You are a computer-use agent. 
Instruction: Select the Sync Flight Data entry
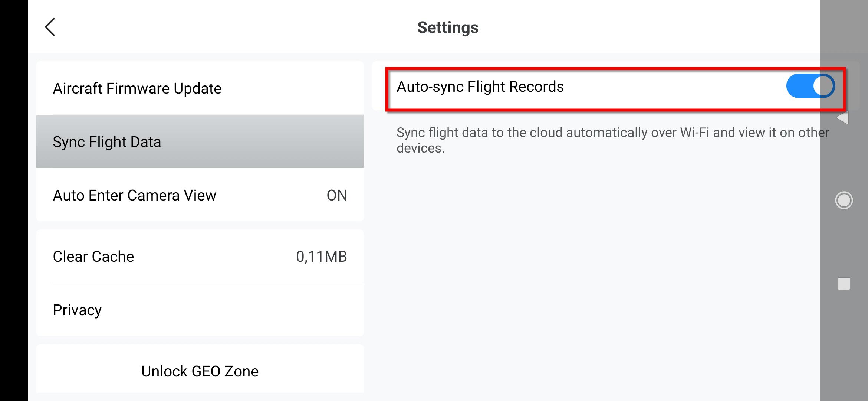(x=107, y=142)
